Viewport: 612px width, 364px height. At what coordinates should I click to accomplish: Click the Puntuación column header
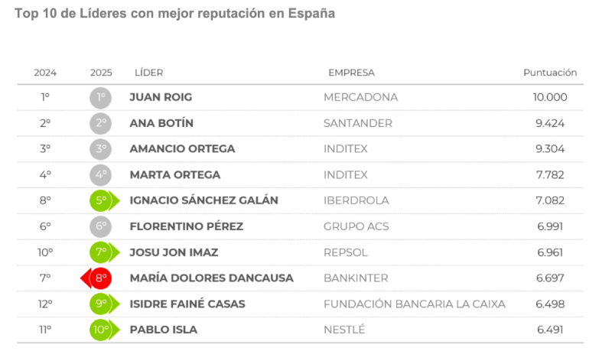[x=550, y=73]
